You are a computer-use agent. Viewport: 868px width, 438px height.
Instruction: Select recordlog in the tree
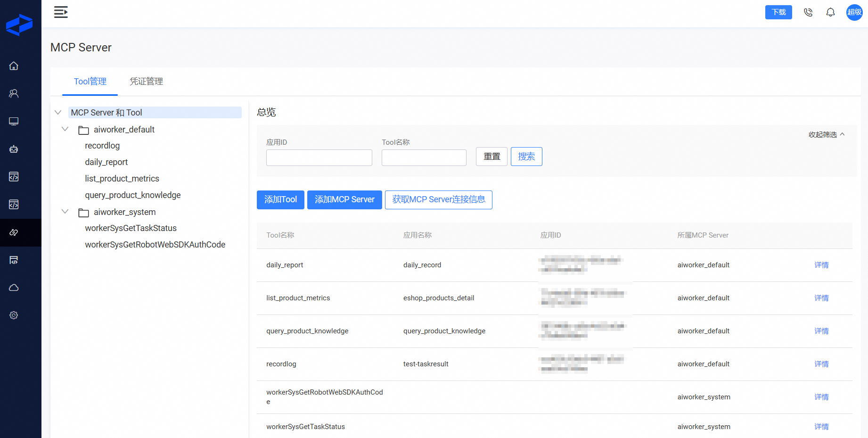[102, 146]
